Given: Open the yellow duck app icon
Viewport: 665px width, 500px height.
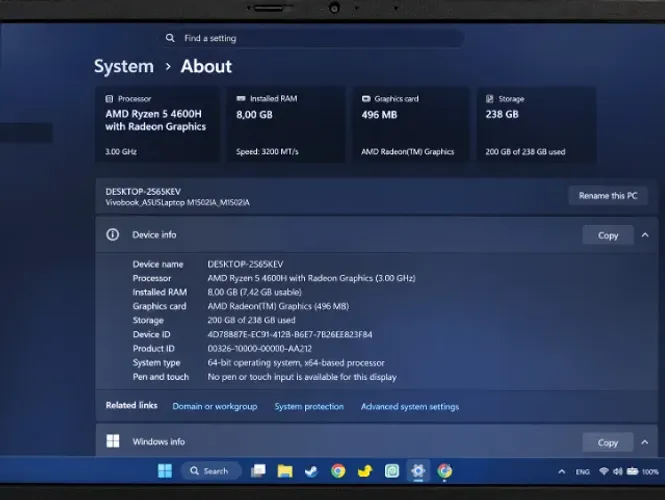Looking at the screenshot, I should [x=365, y=471].
